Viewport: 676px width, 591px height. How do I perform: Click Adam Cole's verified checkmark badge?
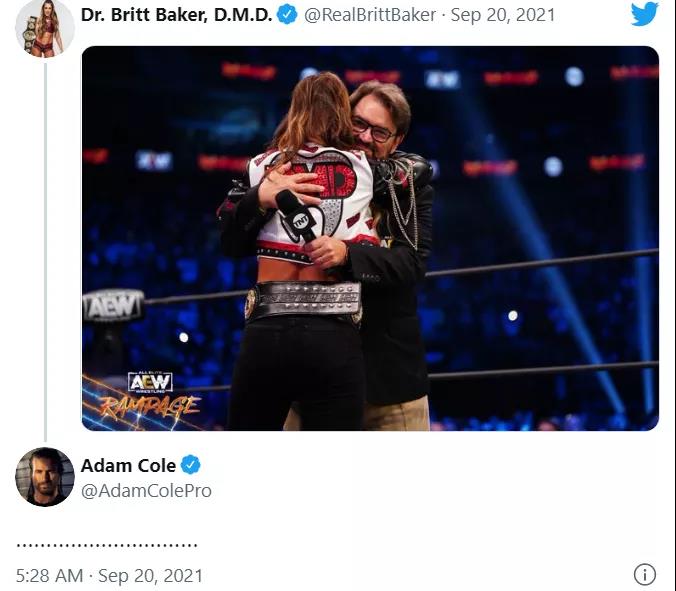coord(191,465)
